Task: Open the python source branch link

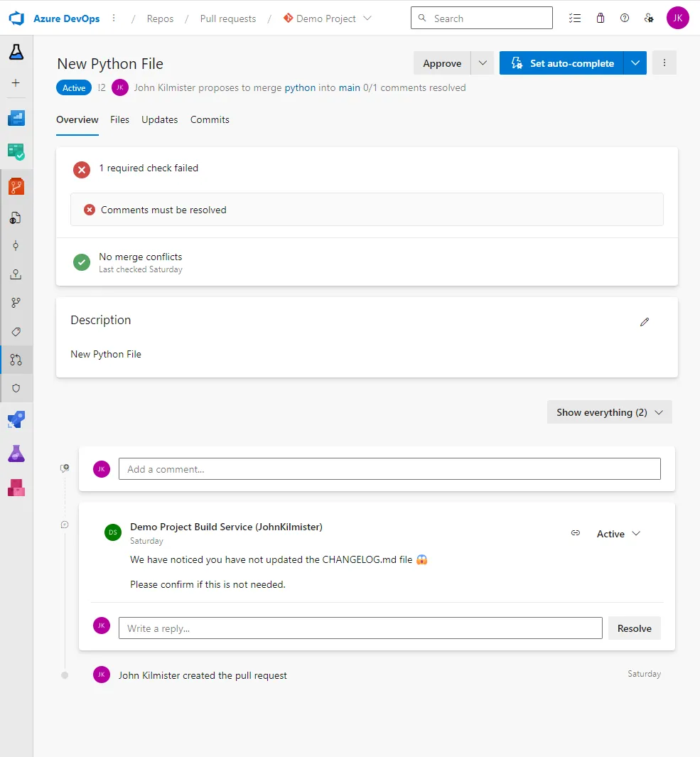Action: pos(301,87)
